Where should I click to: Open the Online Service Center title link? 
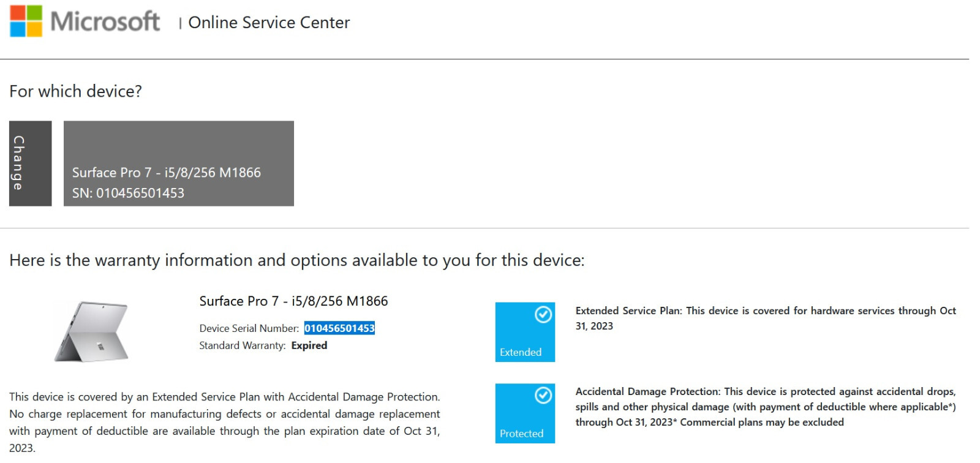click(269, 23)
